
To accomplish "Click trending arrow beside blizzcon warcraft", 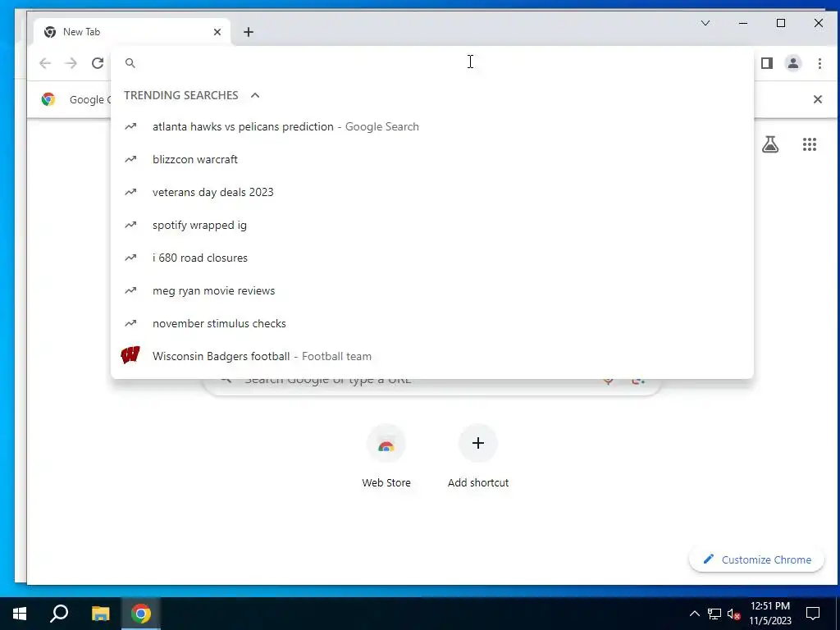I will coord(130,159).
